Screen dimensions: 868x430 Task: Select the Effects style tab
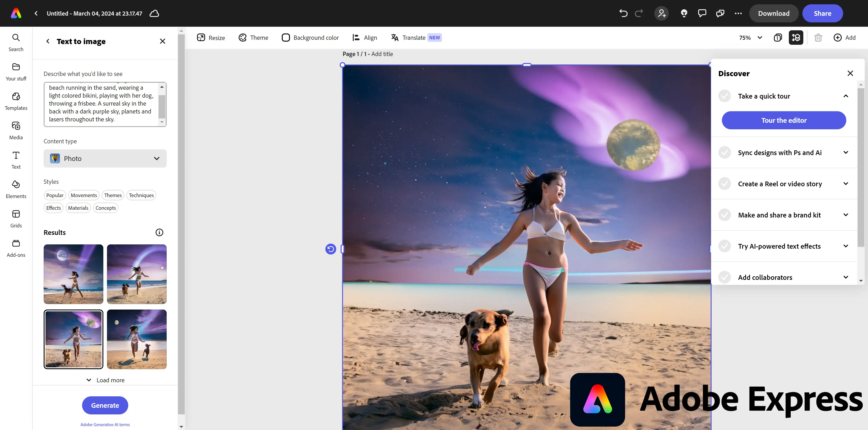coord(54,208)
